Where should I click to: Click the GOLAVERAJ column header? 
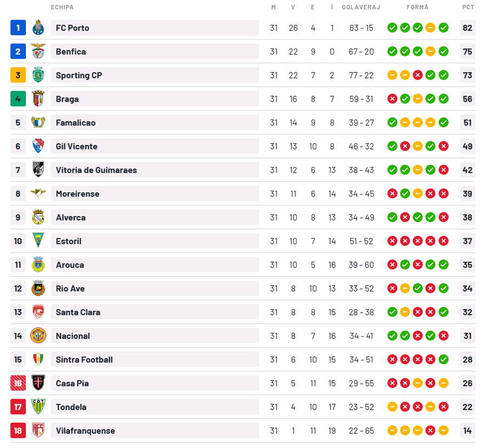361,7
